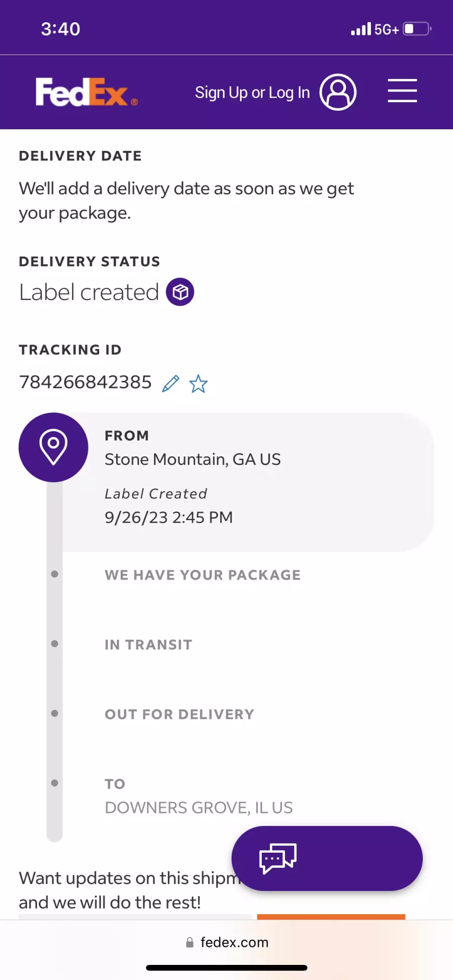Image resolution: width=453 pixels, height=980 pixels.
Task: Select the tracking number 784266842385
Action: coord(85,382)
